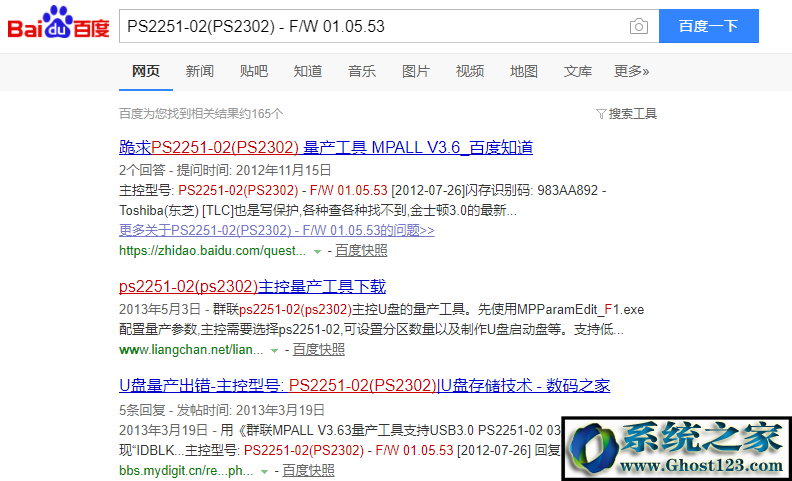The width and height of the screenshot is (792, 481).
Task: Open the www.liangchan.net green URL
Action: click(191, 350)
